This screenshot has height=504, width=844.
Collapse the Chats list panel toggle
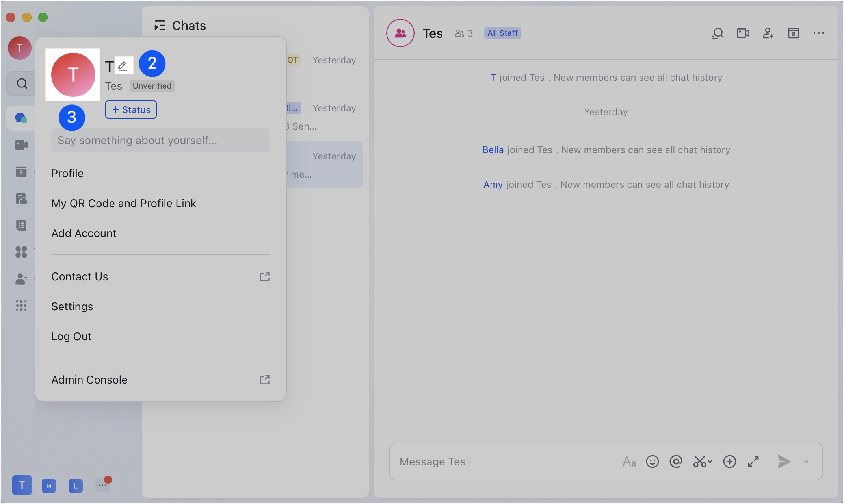click(x=160, y=26)
